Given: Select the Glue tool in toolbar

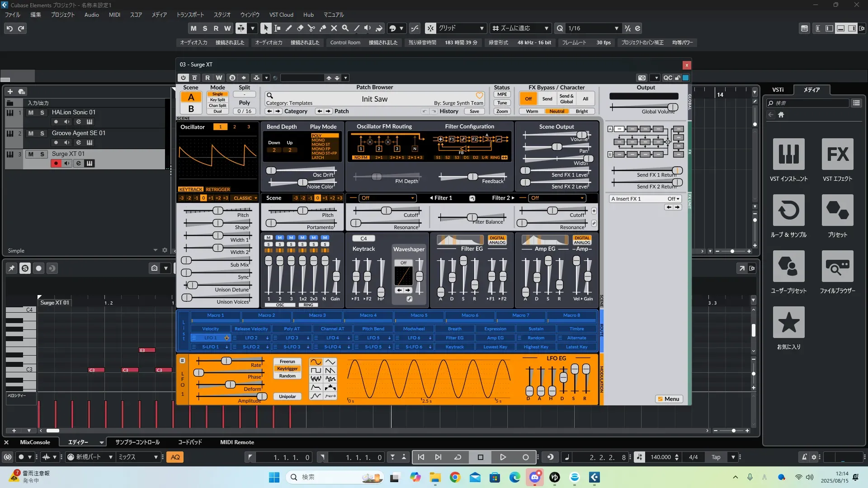Looking at the screenshot, I should point(323,28).
